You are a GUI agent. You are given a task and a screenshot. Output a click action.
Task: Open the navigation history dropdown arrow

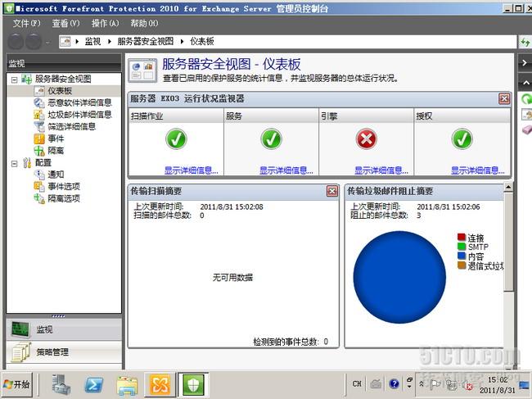(x=47, y=43)
